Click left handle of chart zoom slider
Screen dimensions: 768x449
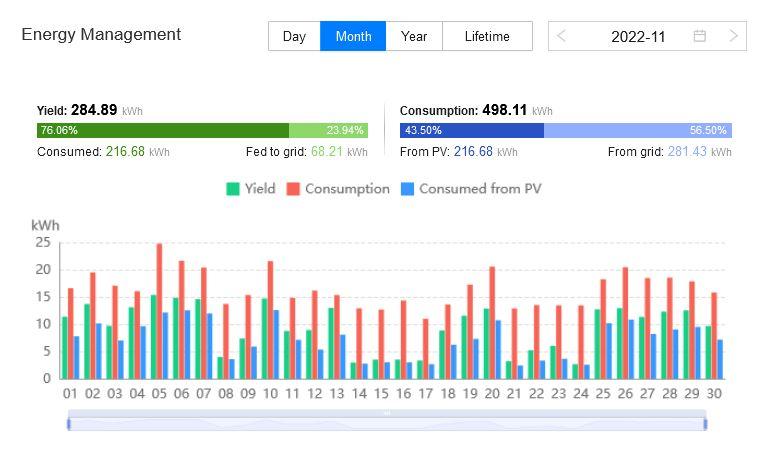point(68,424)
